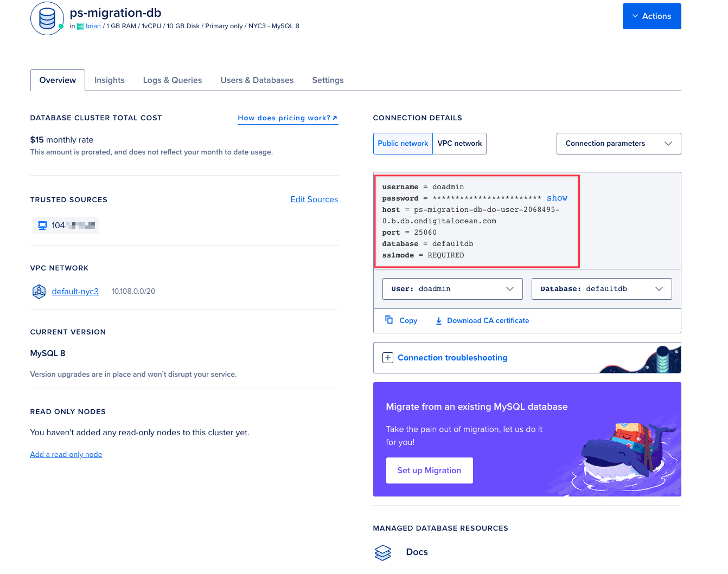
Task: Click the Docs stack icon under Managed Database Resources
Action: [383, 552]
